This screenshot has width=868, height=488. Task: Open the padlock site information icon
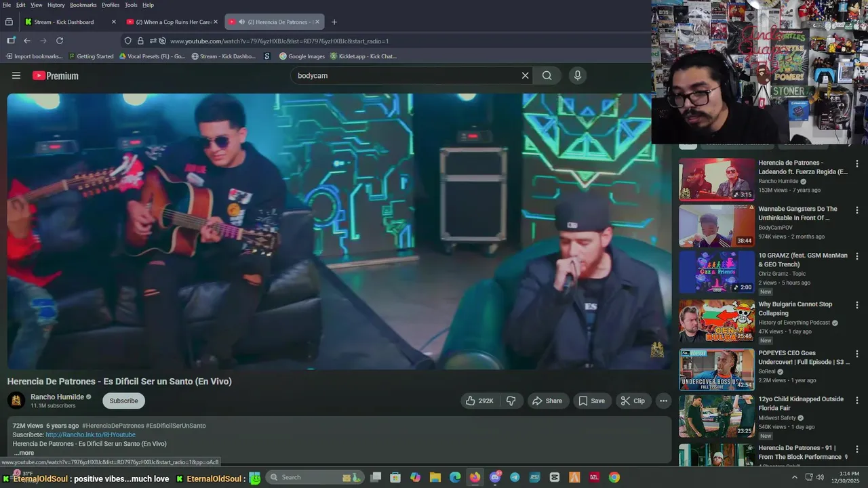(140, 41)
